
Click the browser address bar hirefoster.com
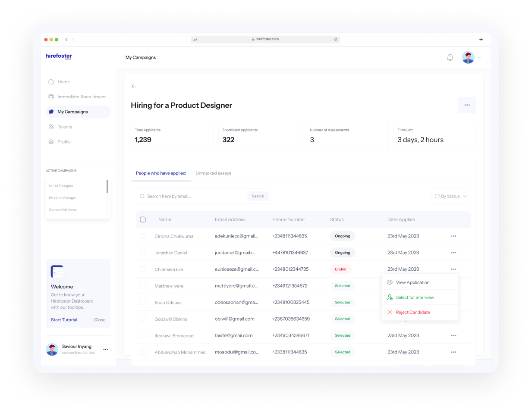265,39
